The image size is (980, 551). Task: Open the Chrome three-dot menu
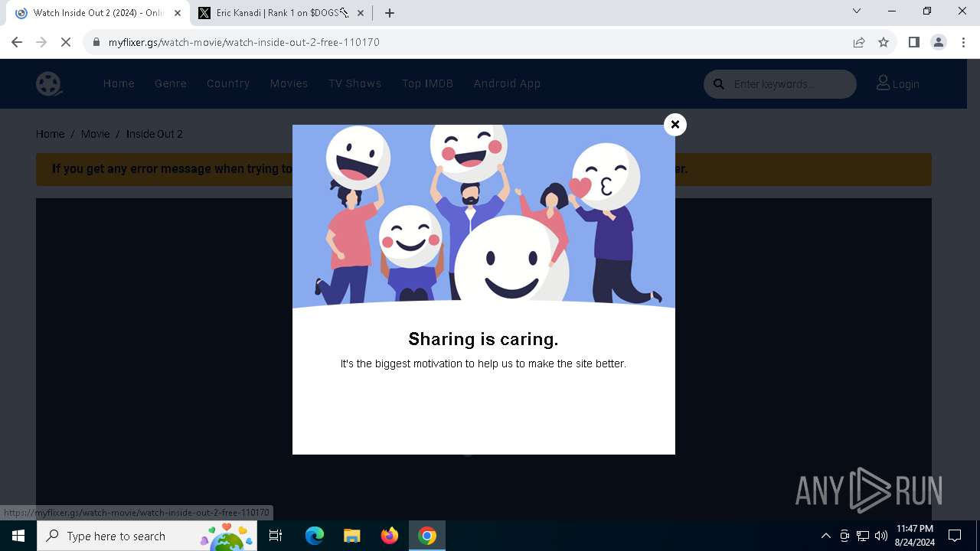tap(963, 42)
